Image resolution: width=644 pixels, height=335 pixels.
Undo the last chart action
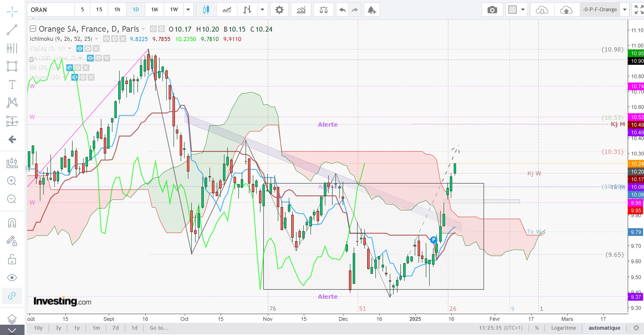342,10
